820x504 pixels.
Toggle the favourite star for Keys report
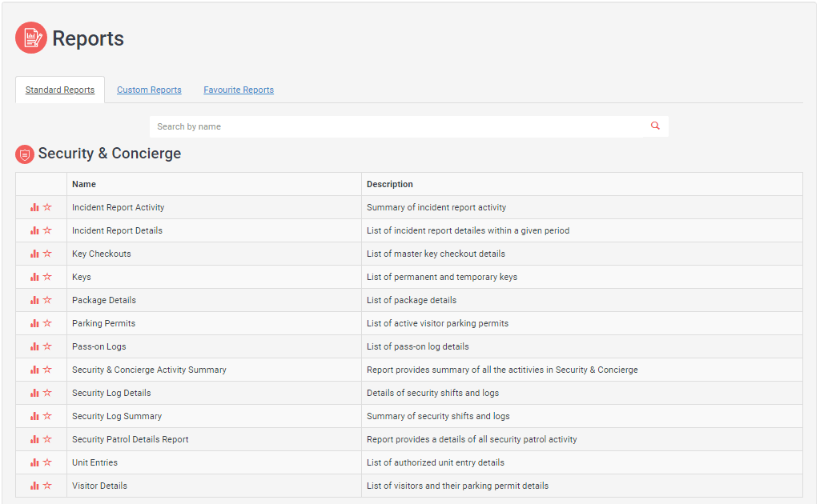coord(47,277)
